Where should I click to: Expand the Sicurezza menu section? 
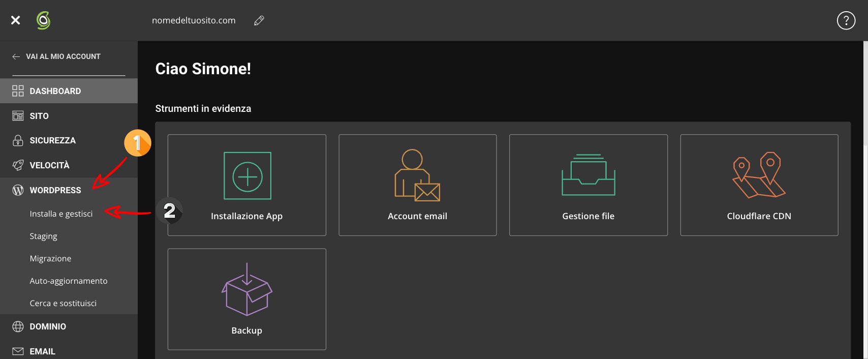click(69, 140)
